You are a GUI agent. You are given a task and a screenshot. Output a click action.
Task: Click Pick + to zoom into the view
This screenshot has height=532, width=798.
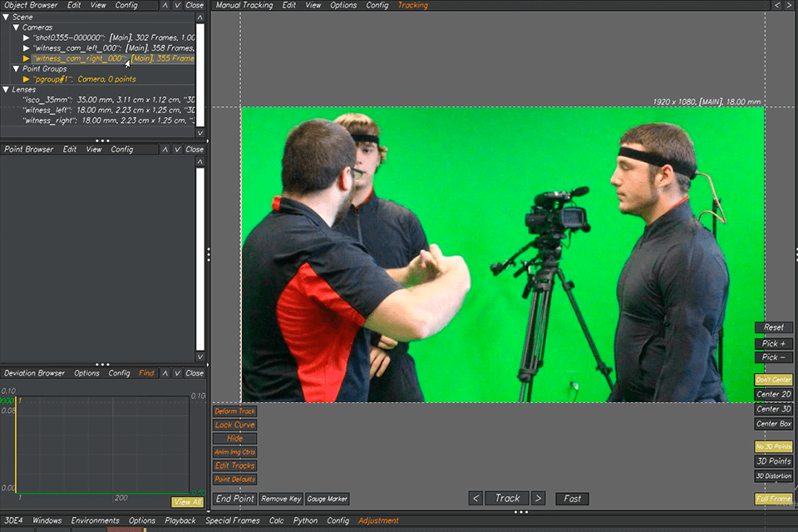tap(773, 342)
